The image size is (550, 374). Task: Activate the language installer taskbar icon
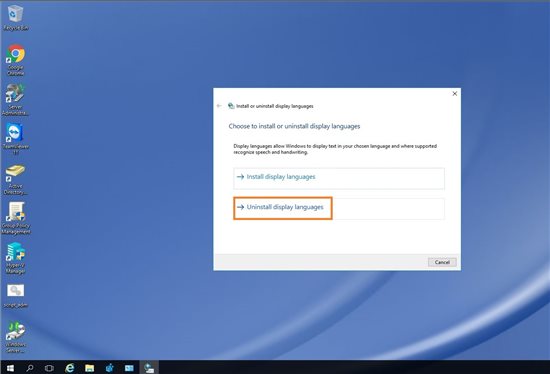(x=149, y=368)
